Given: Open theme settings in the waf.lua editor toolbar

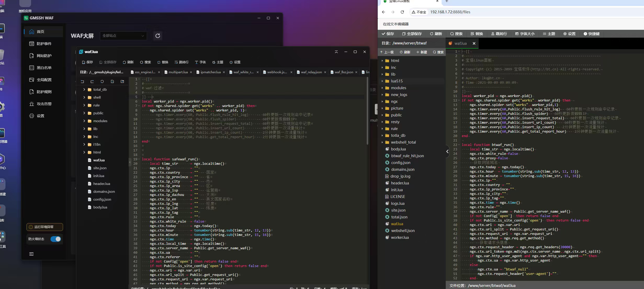Looking at the screenshot, I should pyautogui.click(x=218, y=62).
